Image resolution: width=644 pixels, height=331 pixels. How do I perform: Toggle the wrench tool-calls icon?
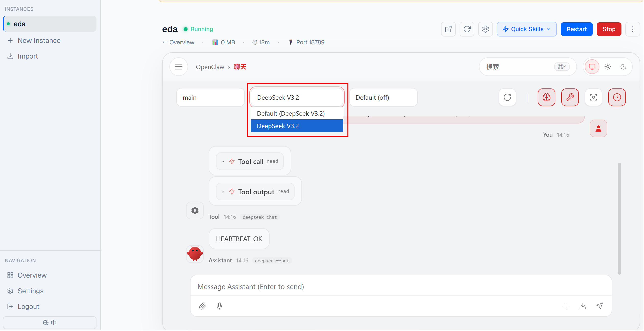pos(570,97)
